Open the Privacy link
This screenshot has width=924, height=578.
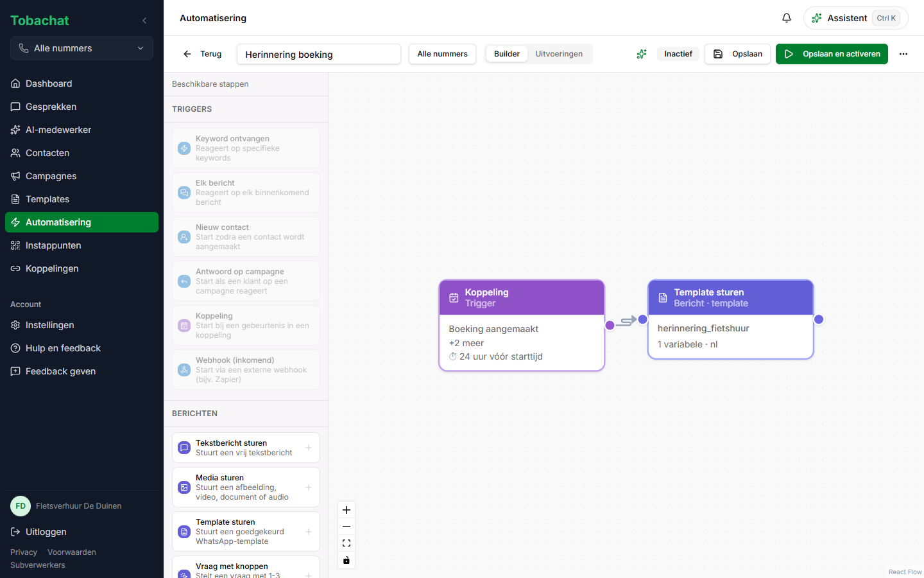pyautogui.click(x=24, y=552)
